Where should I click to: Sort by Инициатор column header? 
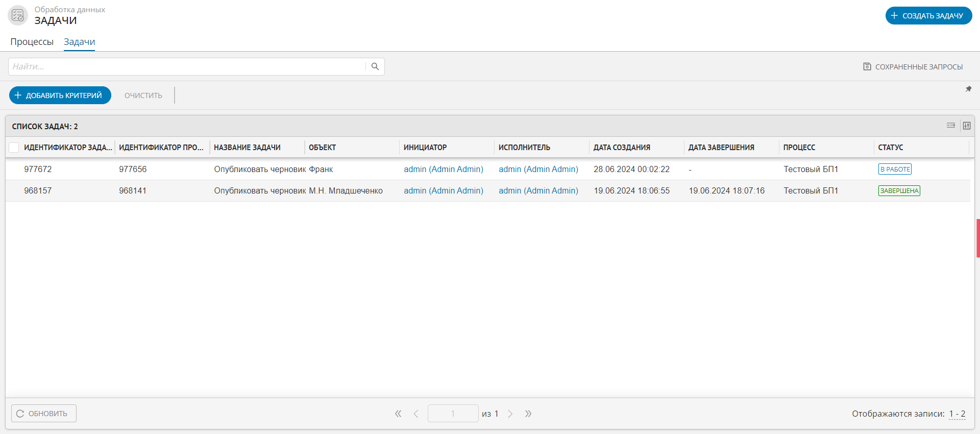(425, 148)
